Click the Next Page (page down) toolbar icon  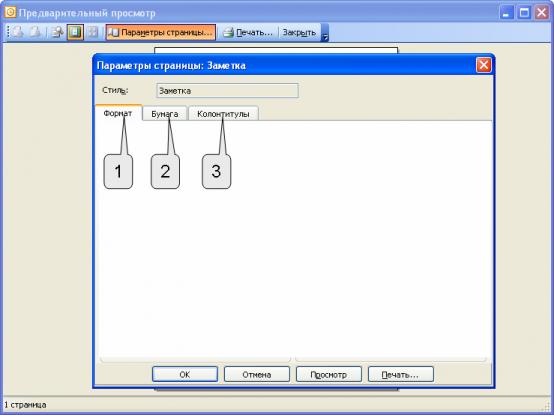(35, 32)
